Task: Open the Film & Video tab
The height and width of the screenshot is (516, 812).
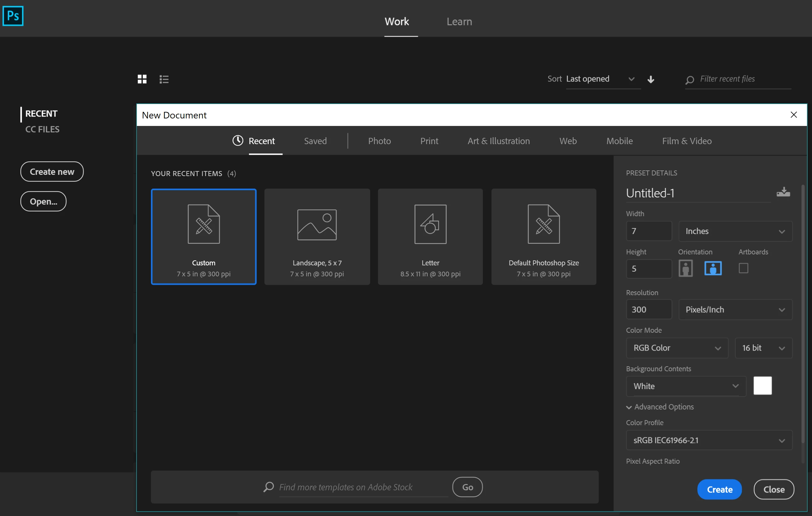Action: [686, 141]
